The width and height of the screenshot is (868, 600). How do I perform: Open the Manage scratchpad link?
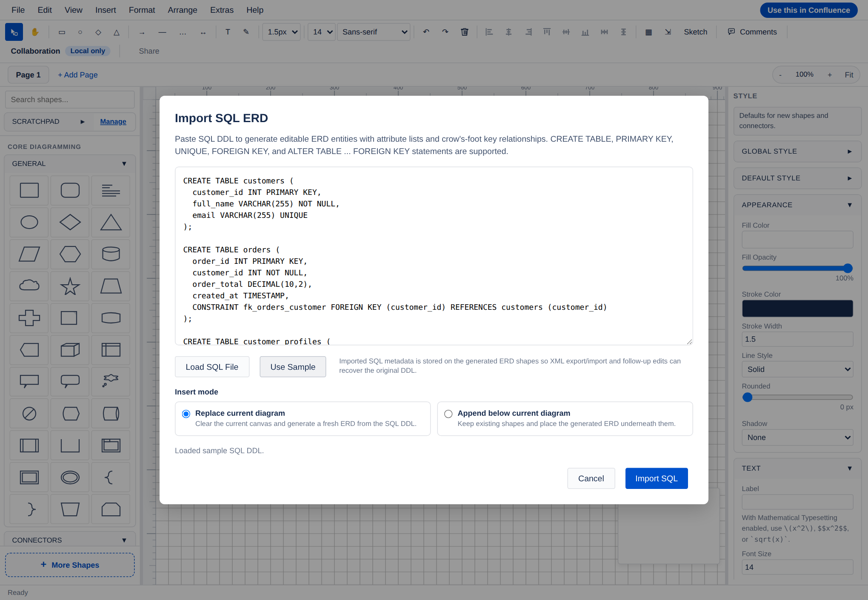[113, 122]
